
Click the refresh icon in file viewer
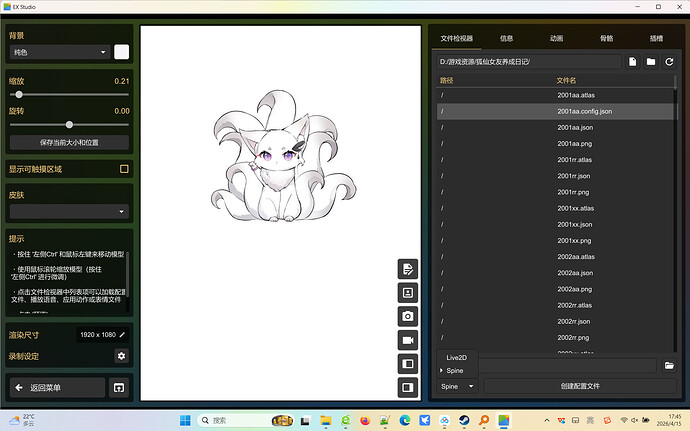point(669,62)
